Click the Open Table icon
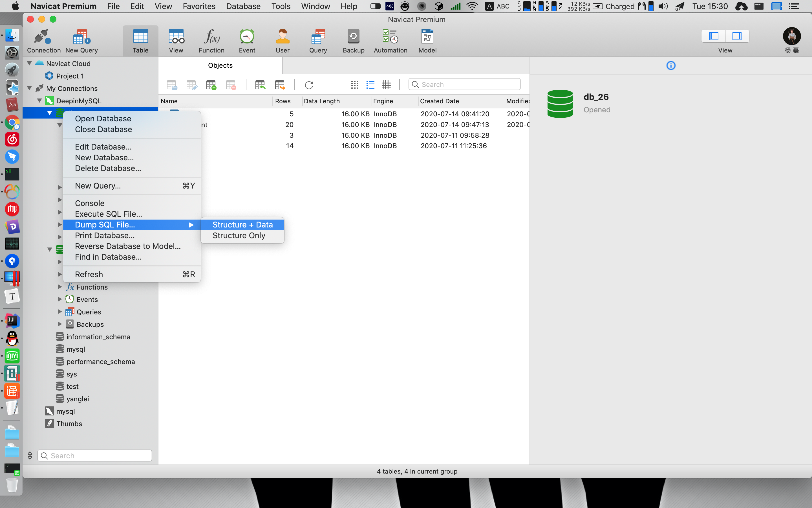The height and width of the screenshot is (508, 812). coord(172,85)
